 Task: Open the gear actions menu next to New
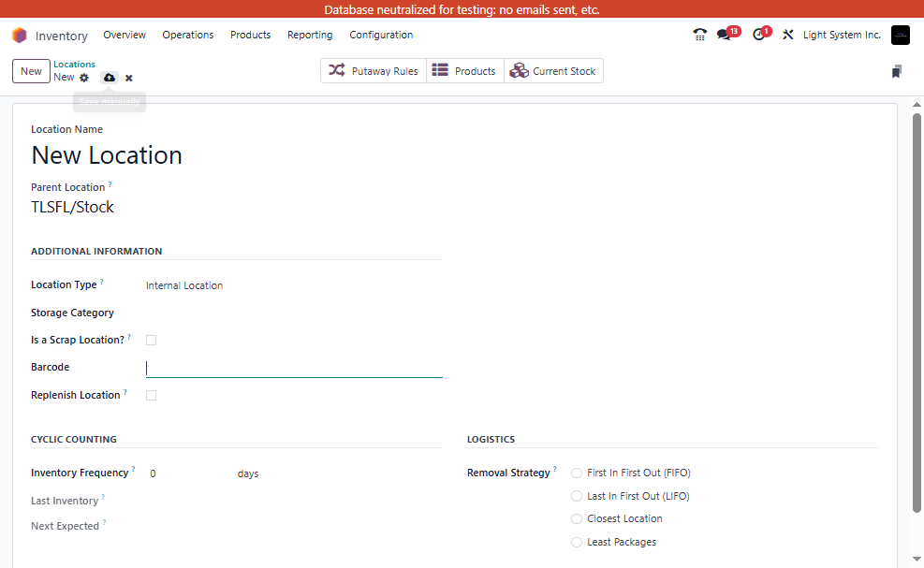(84, 78)
